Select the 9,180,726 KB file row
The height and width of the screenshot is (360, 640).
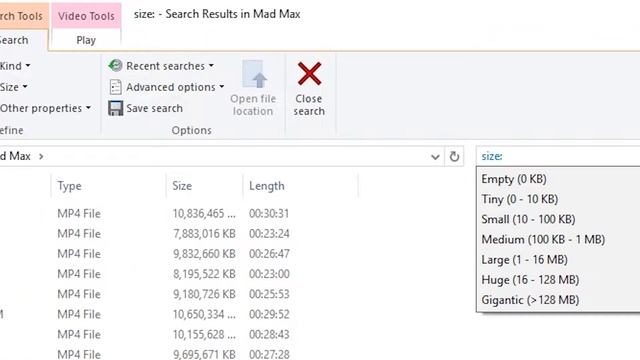tap(179, 294)
